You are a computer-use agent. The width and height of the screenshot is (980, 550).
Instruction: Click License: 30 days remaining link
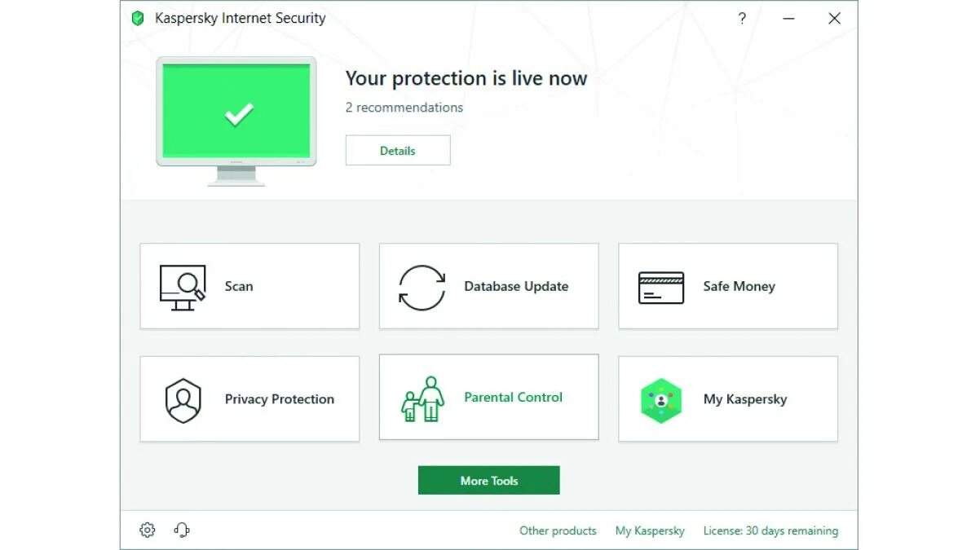tap(770, 530)
